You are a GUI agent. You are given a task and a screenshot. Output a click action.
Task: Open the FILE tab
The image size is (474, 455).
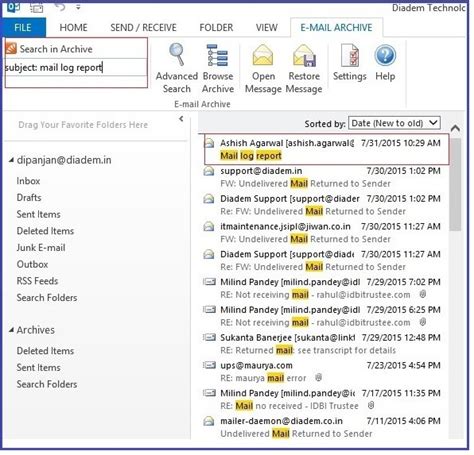[x=23, y=27]
